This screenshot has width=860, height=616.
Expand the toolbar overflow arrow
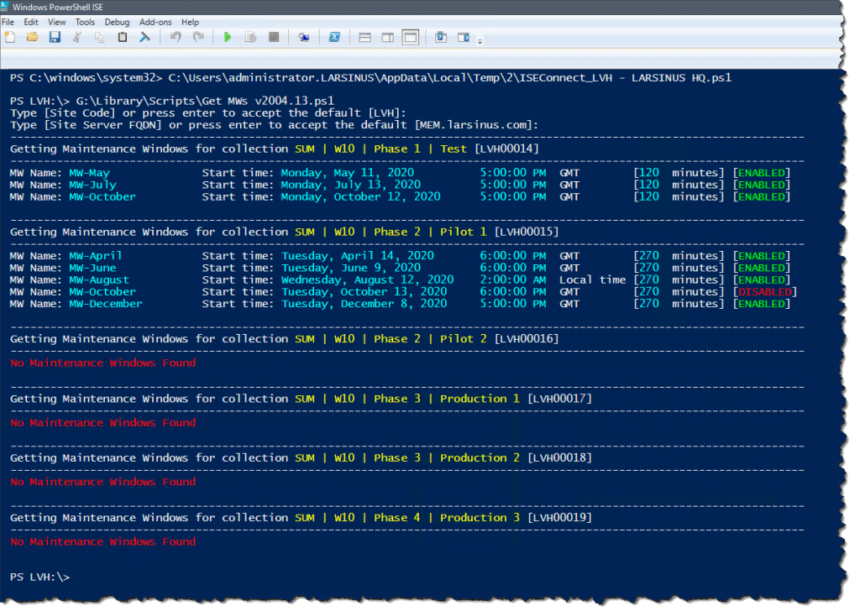click(x=480, y=40)
